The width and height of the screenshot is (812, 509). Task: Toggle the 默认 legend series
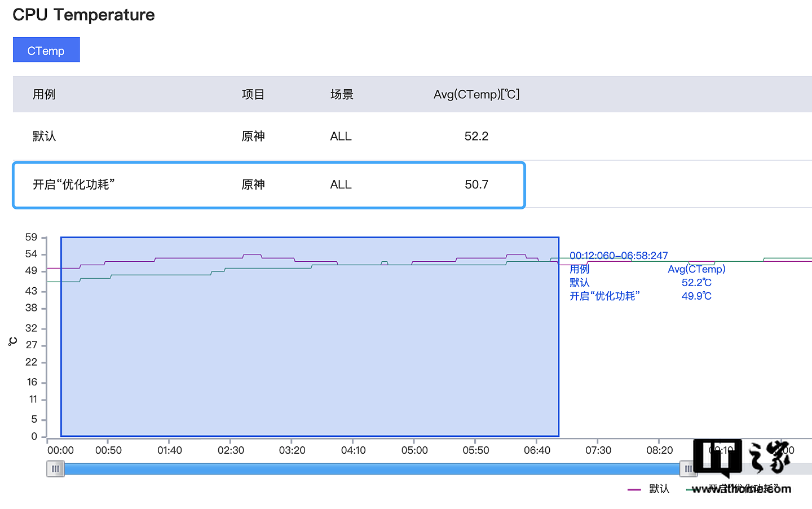point(648,489)
